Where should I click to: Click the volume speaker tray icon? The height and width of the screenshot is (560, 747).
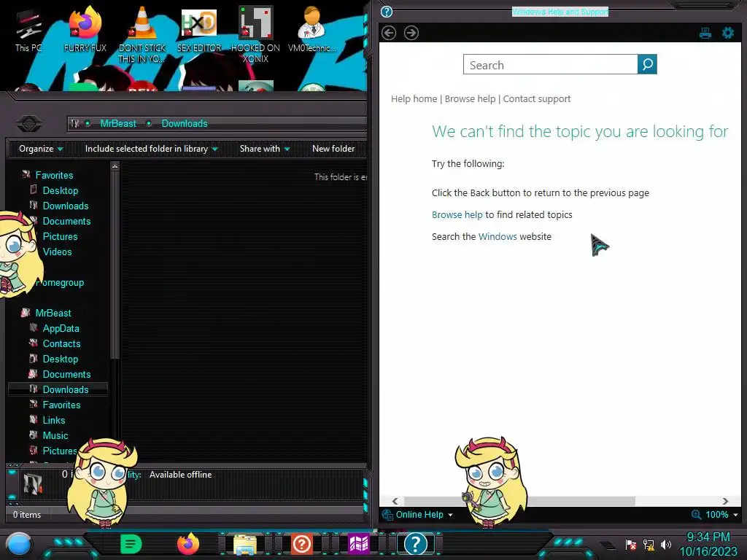[x=666, y=544]
